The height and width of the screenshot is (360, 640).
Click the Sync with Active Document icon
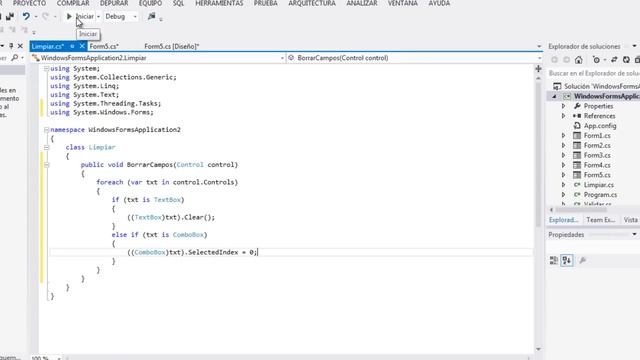614,60
